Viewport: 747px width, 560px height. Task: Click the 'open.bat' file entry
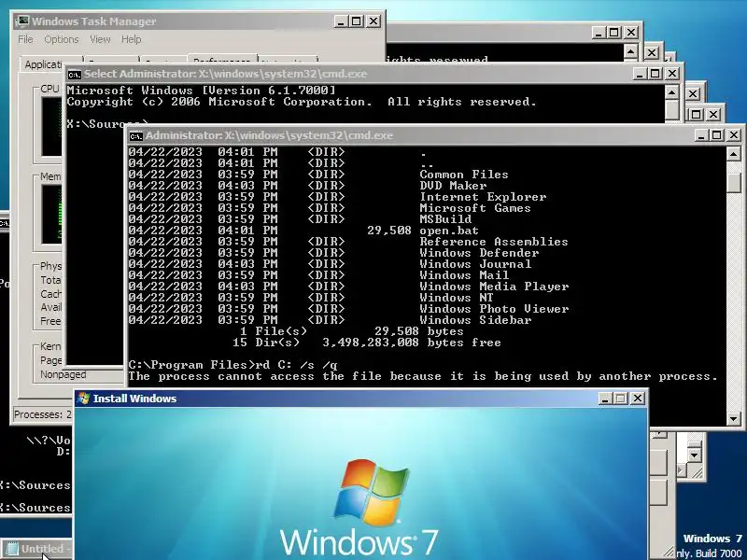point(449,231)
